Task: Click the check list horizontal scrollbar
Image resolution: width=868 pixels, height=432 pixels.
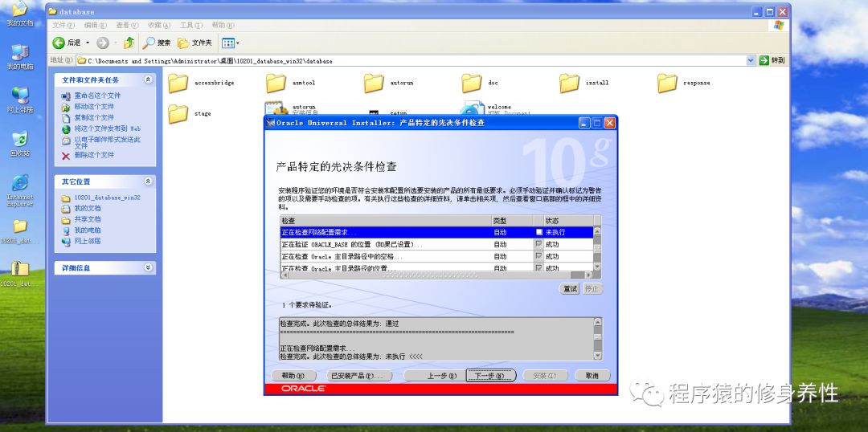Action: coord(436,275)
